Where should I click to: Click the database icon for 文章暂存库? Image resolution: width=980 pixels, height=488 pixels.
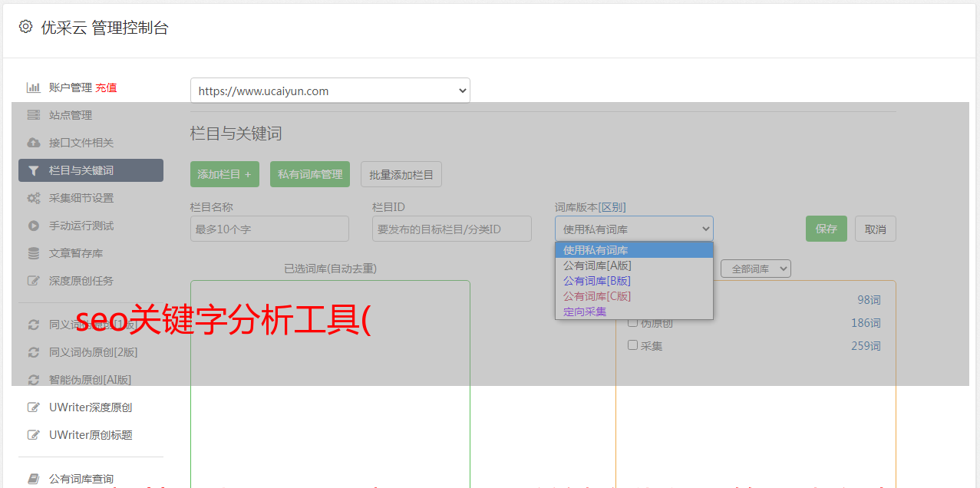point(33,253)
